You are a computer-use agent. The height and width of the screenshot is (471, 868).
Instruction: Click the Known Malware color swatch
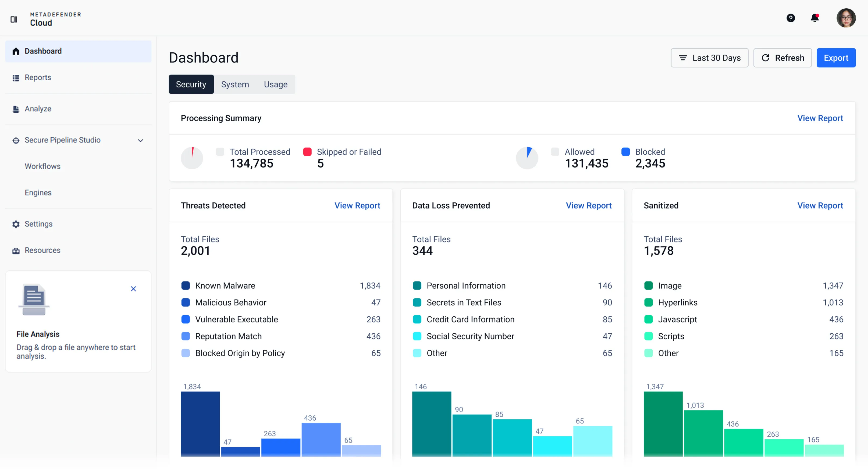coord(186,286)
